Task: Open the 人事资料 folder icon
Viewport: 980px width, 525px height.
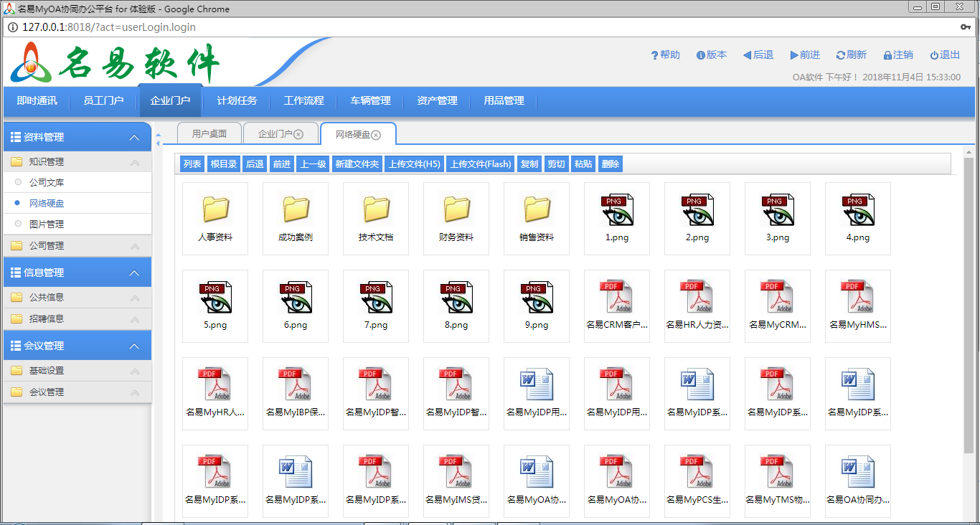Action: (215, 209)
